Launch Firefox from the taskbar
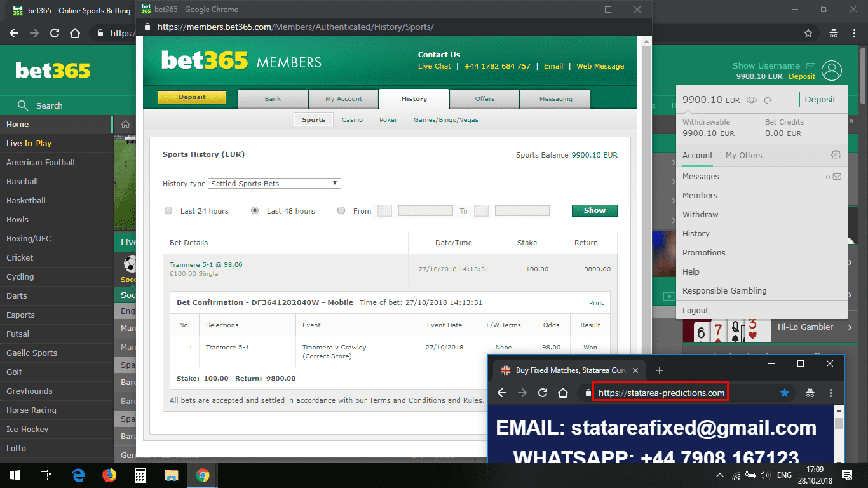 109,475
